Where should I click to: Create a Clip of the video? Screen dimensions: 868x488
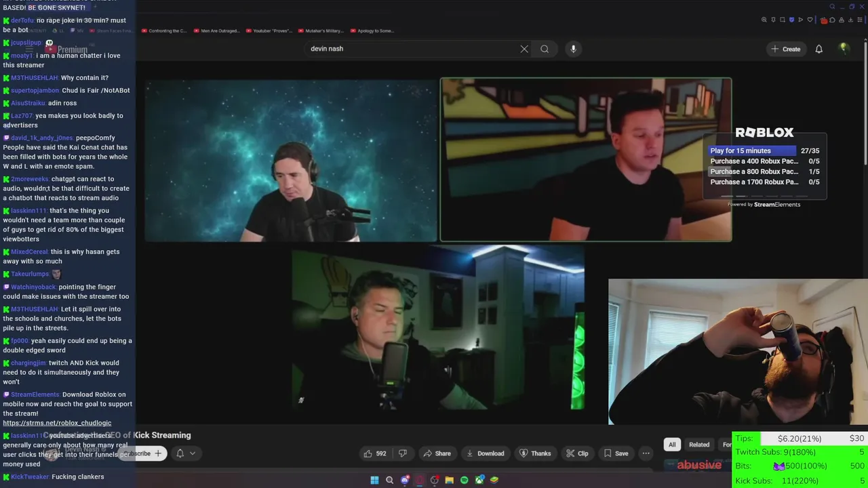pyautogui.click(x=577, y=453)
